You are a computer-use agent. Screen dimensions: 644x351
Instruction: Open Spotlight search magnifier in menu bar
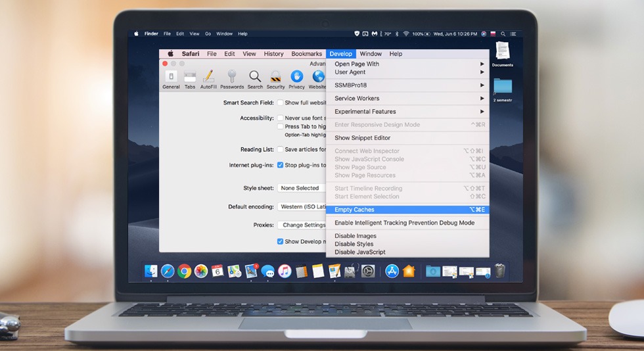[503, 34]
